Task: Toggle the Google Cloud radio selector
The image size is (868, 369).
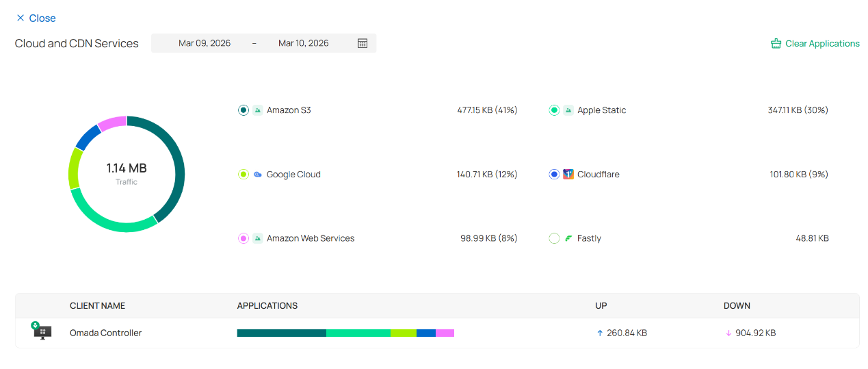Action: click(x=243, y=175)
